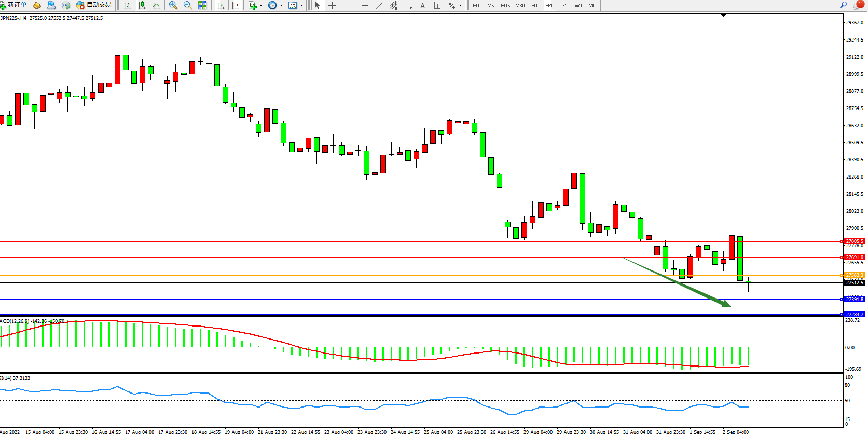Choose the Fibonacci retracement tool
This screenshot has width=868, height=434.
coord(408,5)
